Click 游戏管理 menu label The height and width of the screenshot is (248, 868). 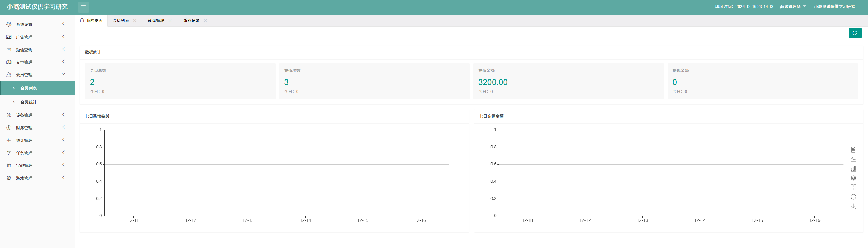coord(24,178)
